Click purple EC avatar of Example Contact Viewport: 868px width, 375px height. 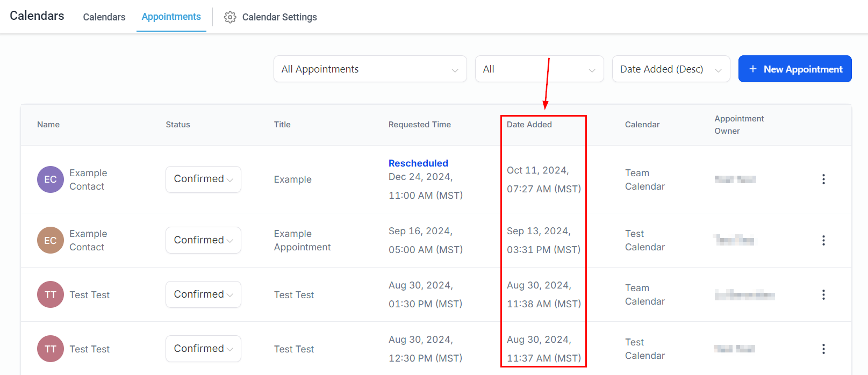(x=51, y=179)
